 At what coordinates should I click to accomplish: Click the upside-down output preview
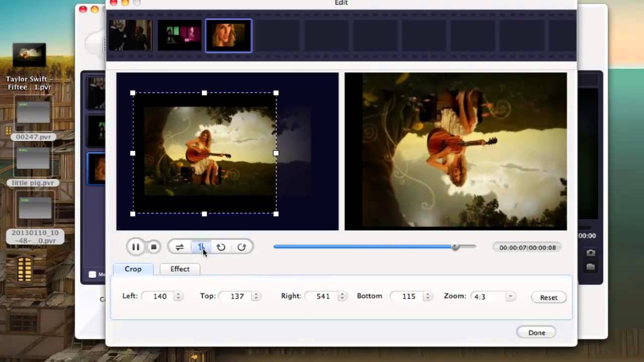455,151
